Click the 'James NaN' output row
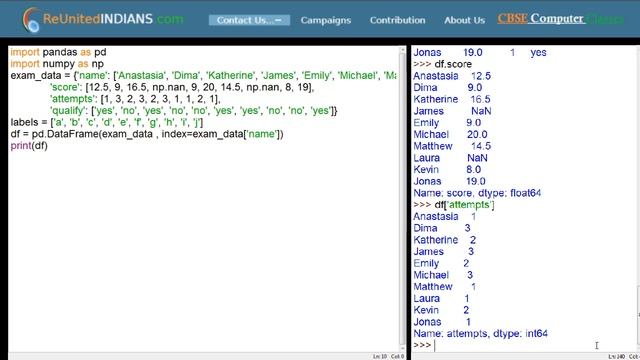The height and width of the screenshot is (360, 640). [452, 111]
